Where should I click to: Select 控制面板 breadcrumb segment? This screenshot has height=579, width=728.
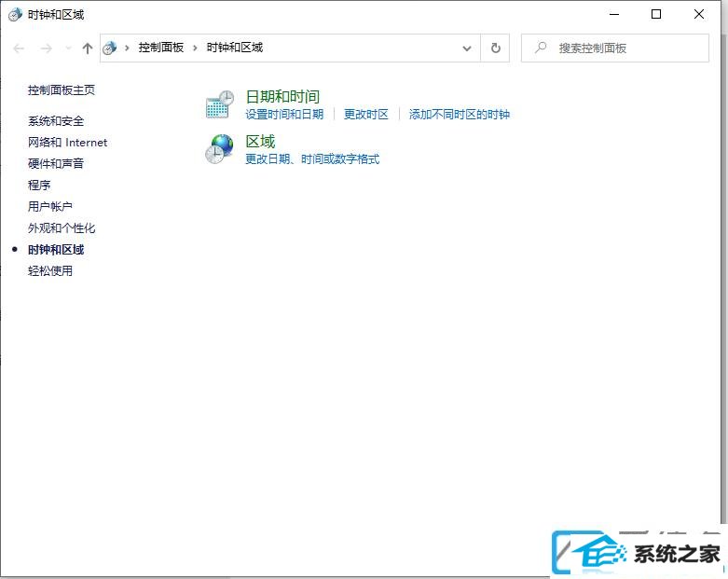click(161, 48)
